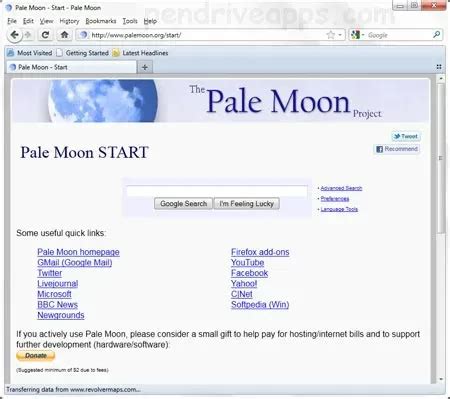Click the page's Google search text field
Viewport: 450px width, 399px height.
pyautogui.click(x=217, y=191)
